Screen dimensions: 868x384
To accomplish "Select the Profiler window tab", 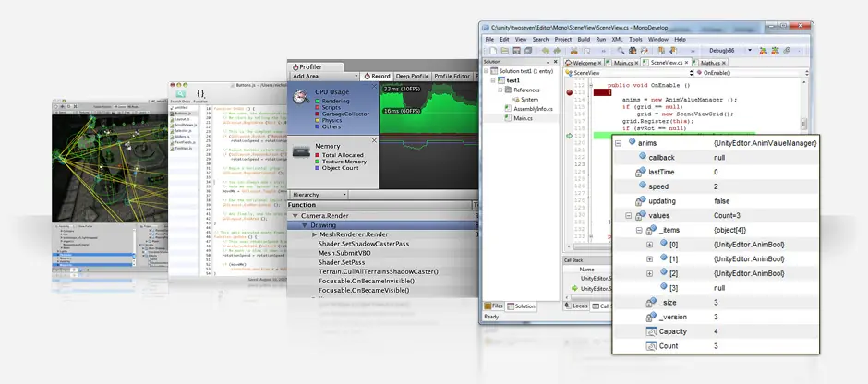I will pyautogui.click(x=315, y=67).
